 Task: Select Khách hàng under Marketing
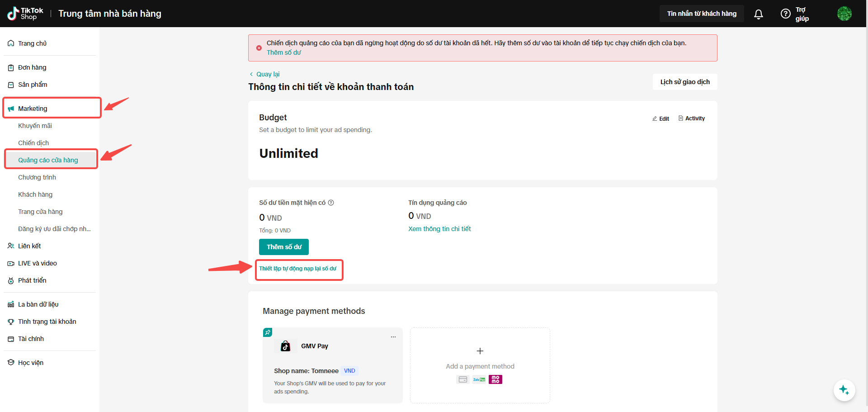pyautogui.click(x=35, y=194)
